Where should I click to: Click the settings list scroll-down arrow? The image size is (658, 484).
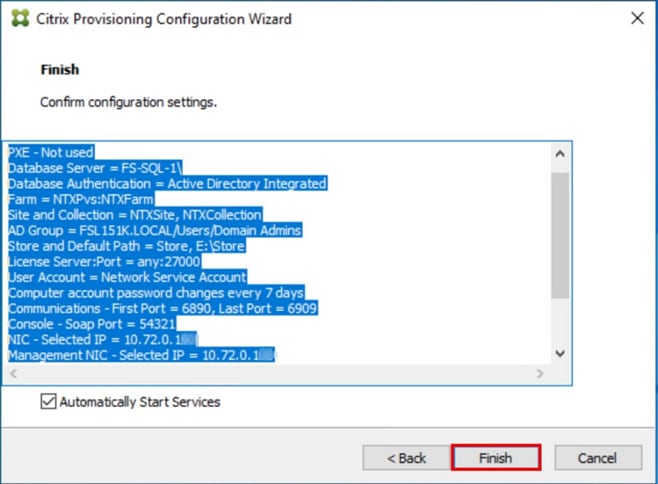[x=560, y=353]
